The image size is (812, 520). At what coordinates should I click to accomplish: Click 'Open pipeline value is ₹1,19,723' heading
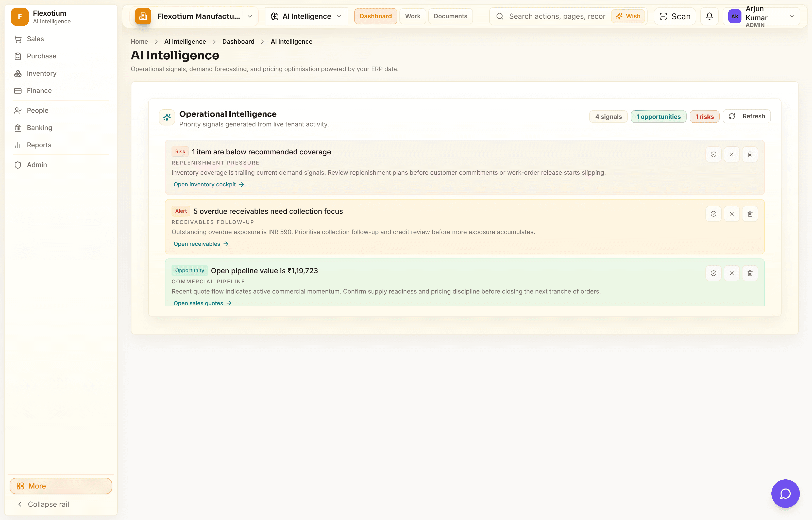pos(264,271)
